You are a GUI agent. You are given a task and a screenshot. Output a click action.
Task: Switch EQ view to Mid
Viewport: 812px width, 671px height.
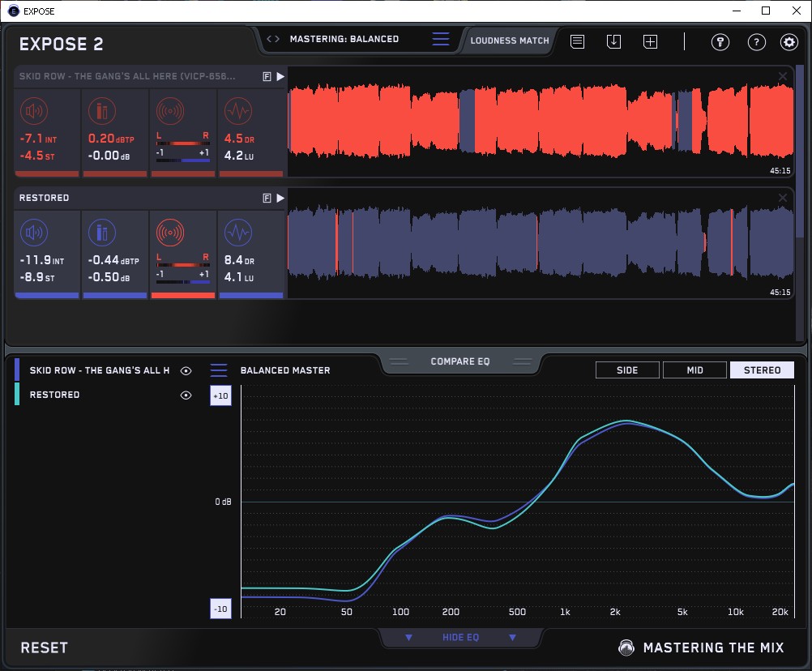click(694, 370)
